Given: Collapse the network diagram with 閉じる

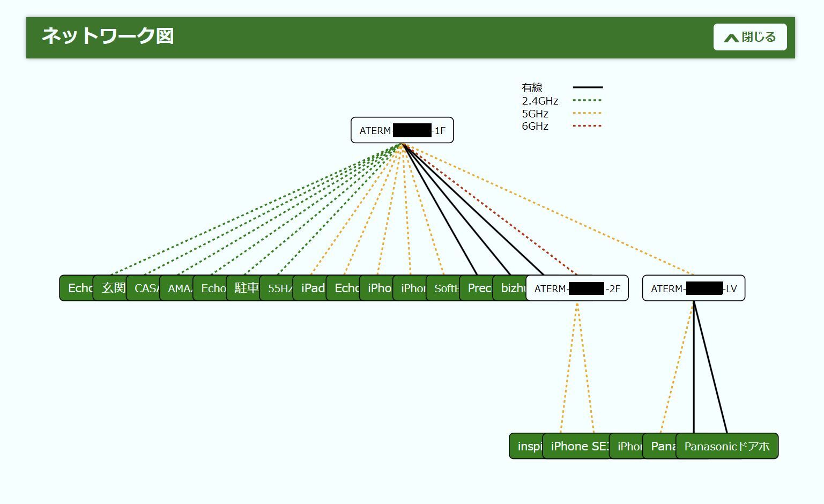Looking at the screenshot, I should click(x=749, y=37).
